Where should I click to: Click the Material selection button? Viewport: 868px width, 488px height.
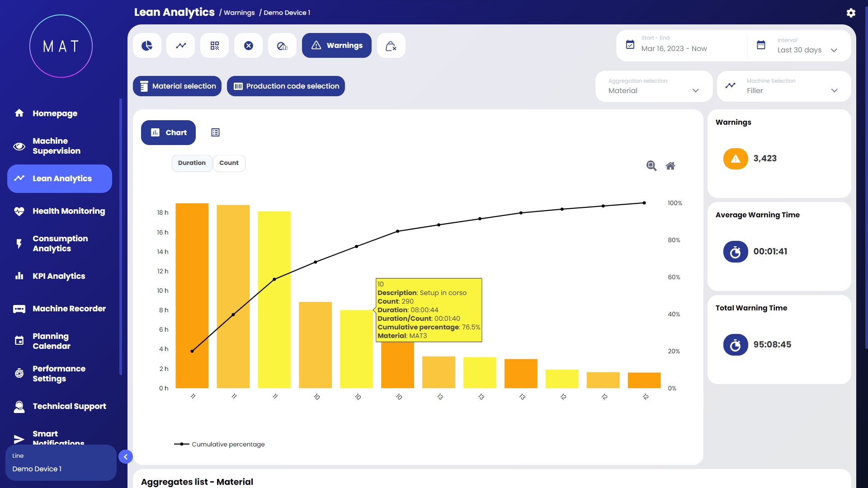177,86
